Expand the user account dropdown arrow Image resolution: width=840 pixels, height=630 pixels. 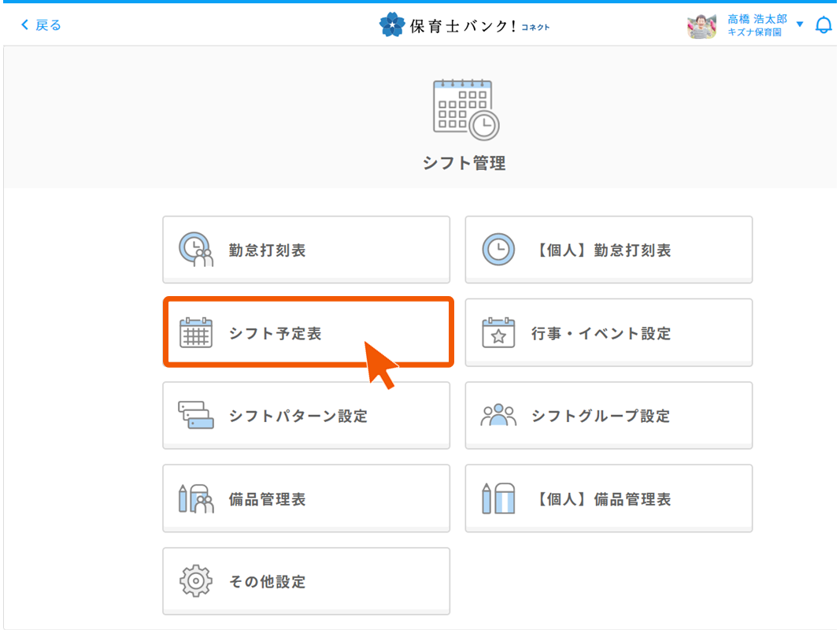pyautogui.click(x=800, y=25)
